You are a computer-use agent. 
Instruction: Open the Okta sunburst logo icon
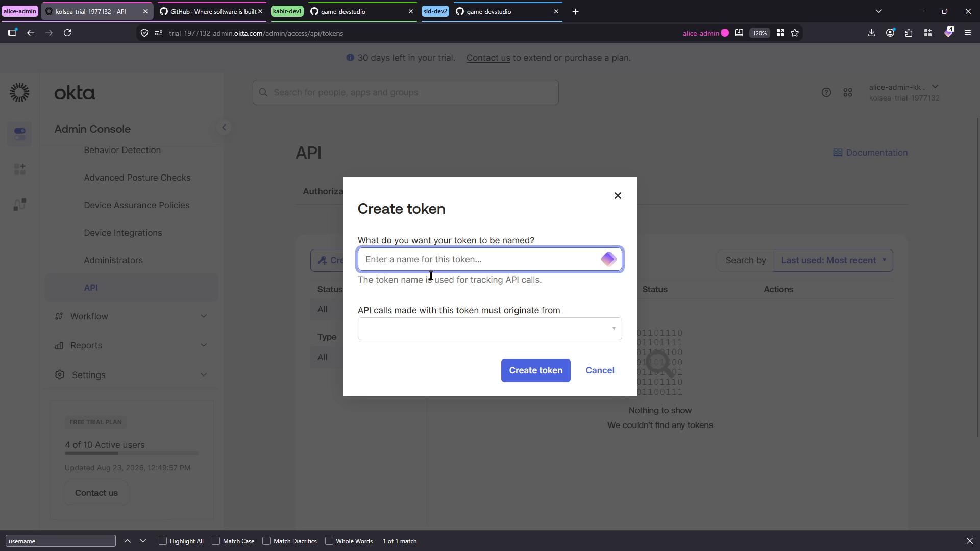pyautogui.click(x=19, y=92)
